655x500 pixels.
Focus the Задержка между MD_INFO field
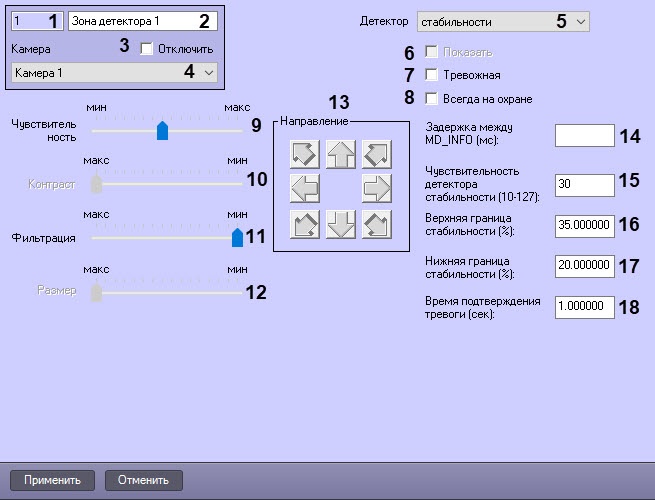point(584,135)
